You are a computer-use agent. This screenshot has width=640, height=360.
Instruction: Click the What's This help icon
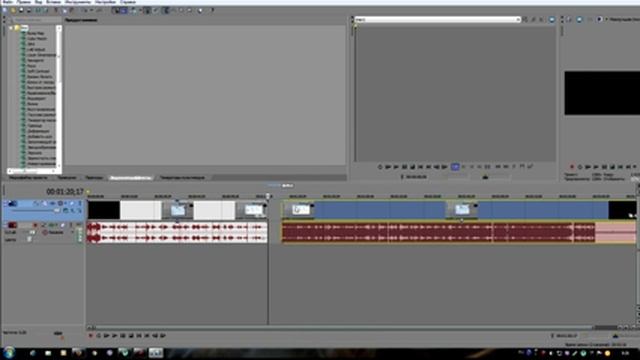click(x=212, y=10)
